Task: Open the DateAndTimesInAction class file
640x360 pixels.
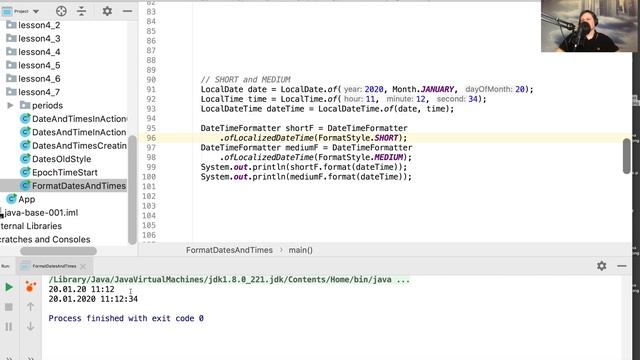Action: click(73, 119)
